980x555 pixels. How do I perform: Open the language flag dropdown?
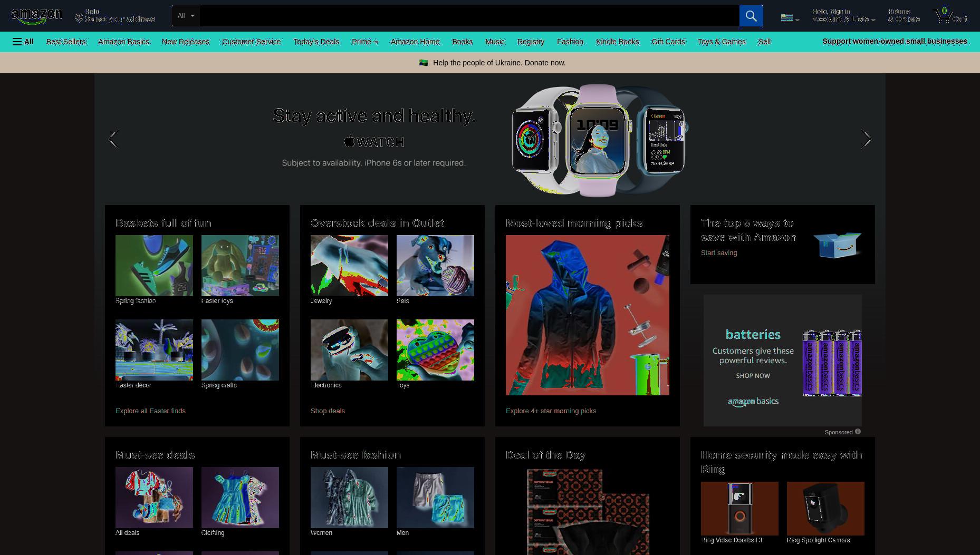click(x=790, y=17)
